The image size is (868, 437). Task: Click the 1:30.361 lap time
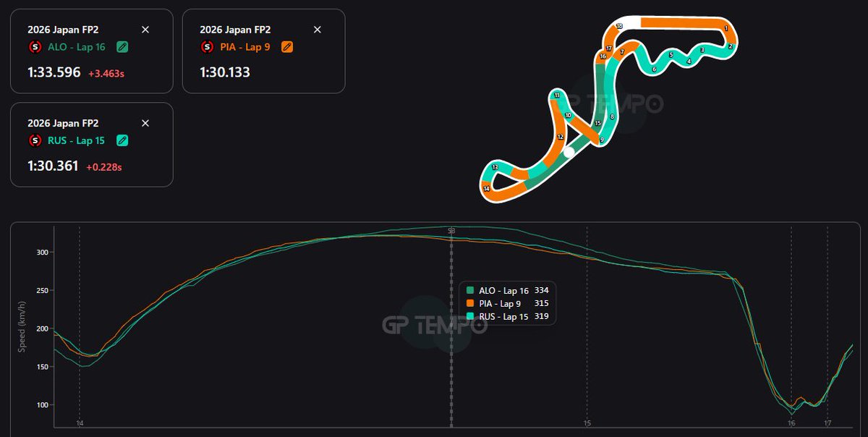(x=54, y=166)
